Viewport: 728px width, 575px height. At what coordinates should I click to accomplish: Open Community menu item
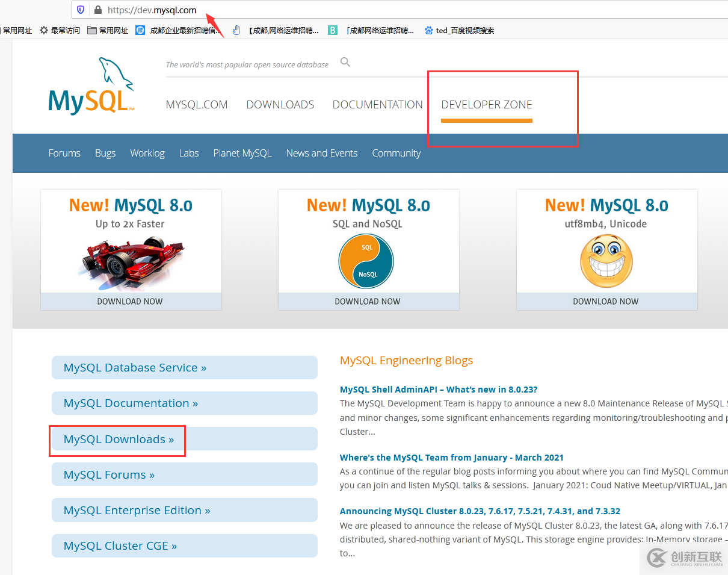(396, 153)
